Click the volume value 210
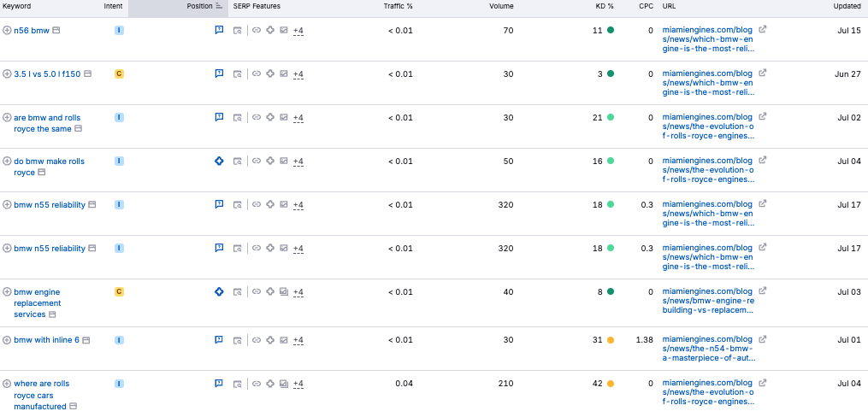 click(x=505, y=384)
